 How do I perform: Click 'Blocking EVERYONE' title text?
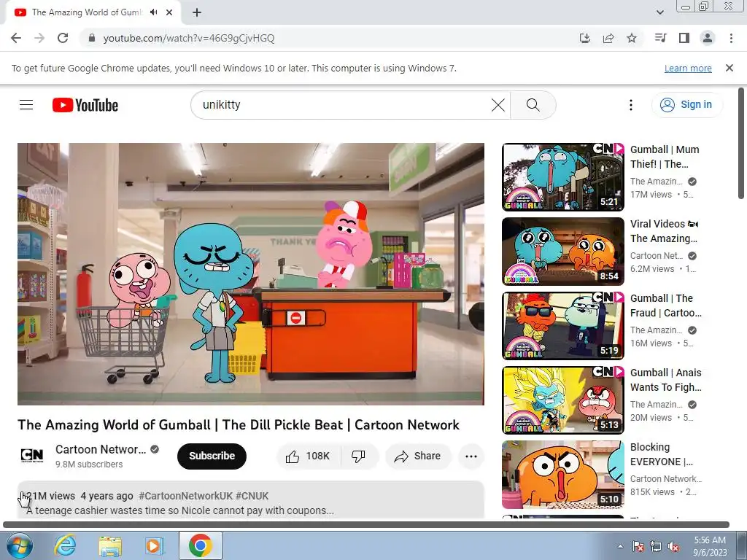[661, 454]
